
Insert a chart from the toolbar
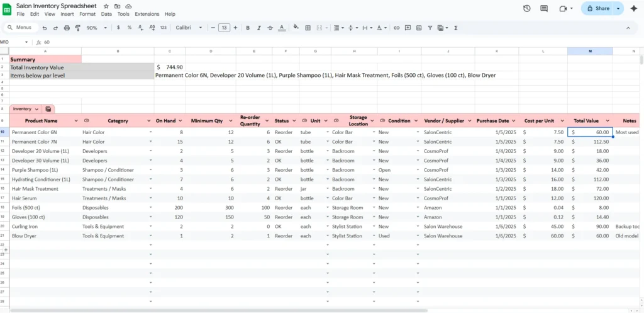tap(418, 28)
